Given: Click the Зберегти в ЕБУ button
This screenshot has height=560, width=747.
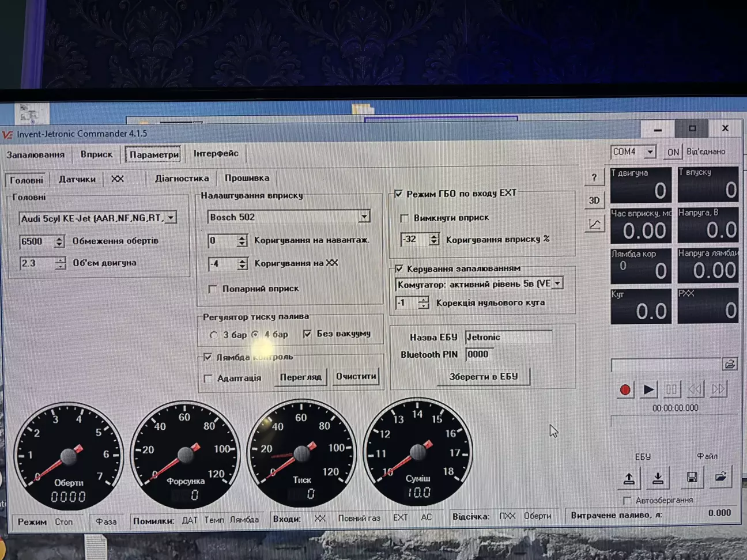Looking at the screenshot, I should [483, 376].
